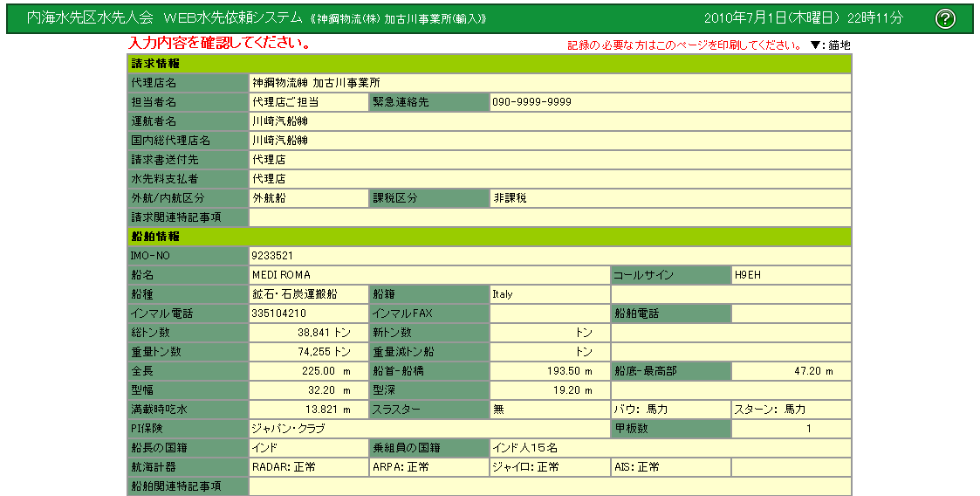Click the RADAR: 正常 status cell
Screen dimensions: 980x496
click(284, 467)
